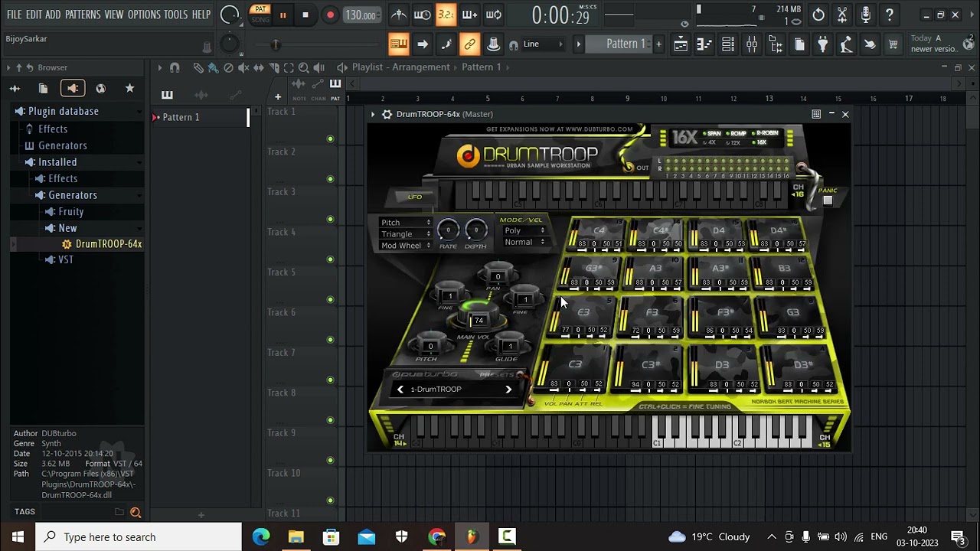Toggle wait for input before recording

click(422, 15)
